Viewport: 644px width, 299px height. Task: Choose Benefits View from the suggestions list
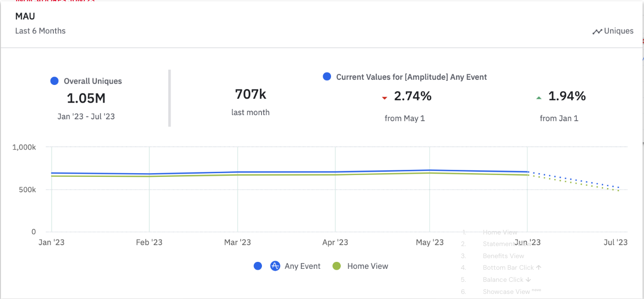click(x=503, y=256)
